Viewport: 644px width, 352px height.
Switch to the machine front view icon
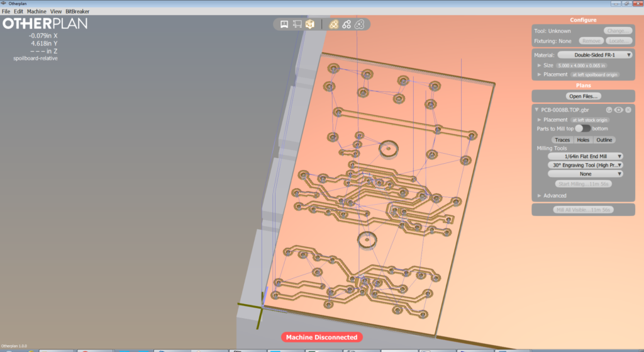(x=284, y=25)
